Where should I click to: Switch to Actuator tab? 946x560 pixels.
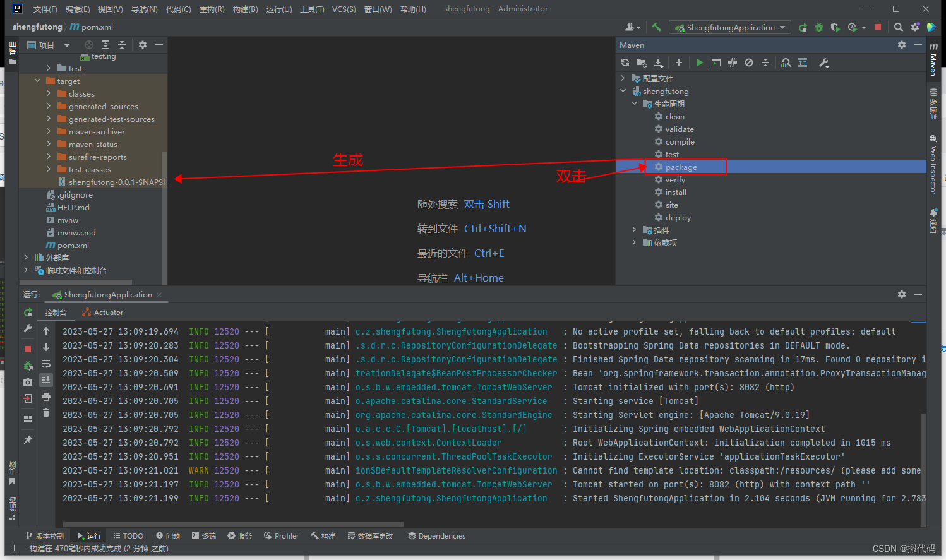tap(103, 313)
